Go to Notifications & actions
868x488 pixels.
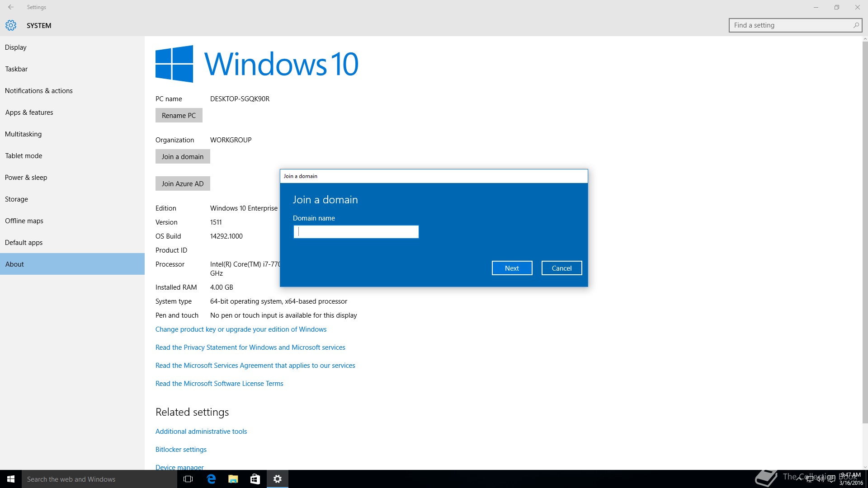(x=72, y=91)
